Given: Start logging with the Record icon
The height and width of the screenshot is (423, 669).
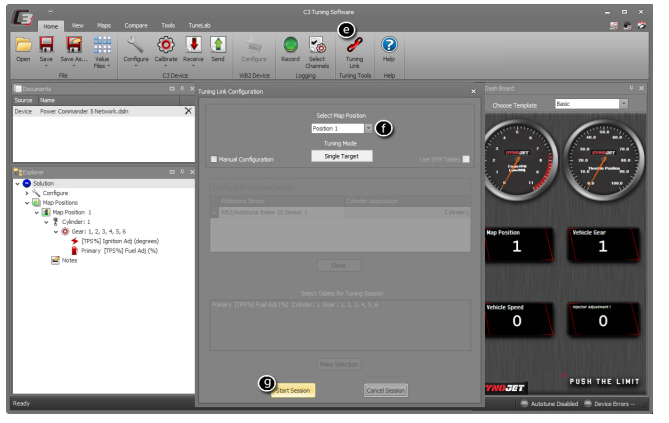Looking at the screenshot, I should (291, 45).
